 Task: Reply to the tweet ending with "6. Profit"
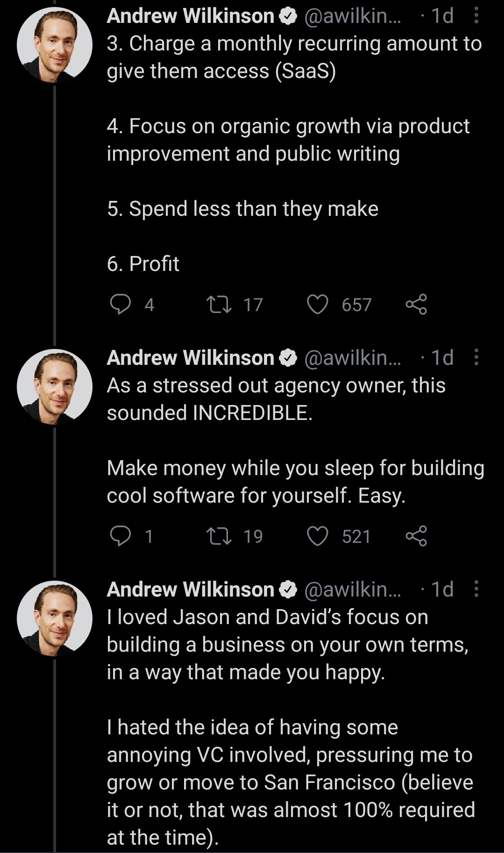(x=121, y=305)
